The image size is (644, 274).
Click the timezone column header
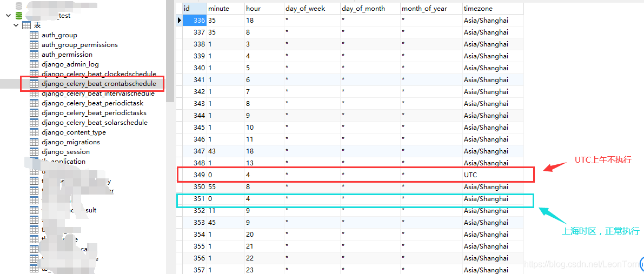click(493, 8)
